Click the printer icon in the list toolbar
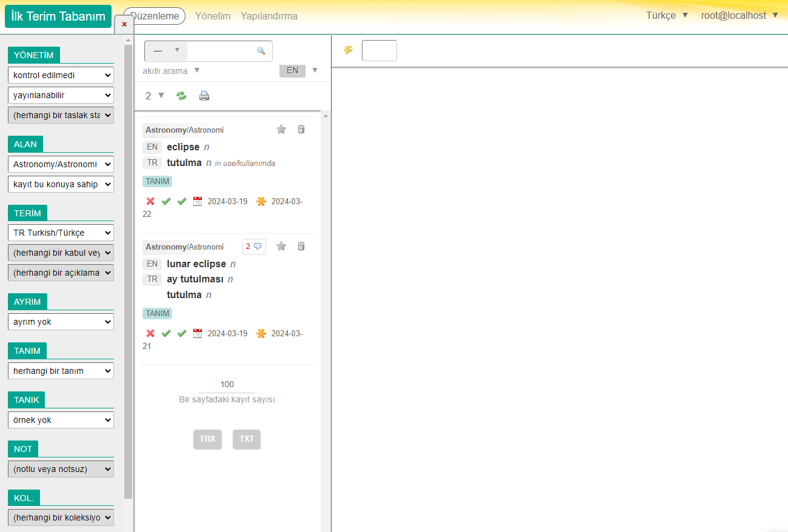The width and height of the screenshot is (788, 532). 204,96
